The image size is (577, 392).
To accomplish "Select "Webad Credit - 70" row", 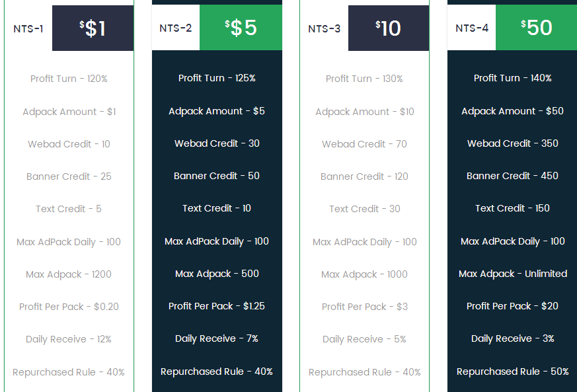I will 364,144.
